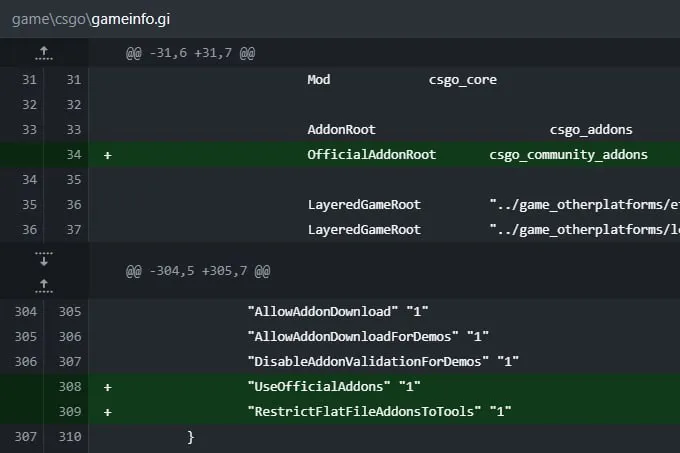
Task: Click new line number 35
Action: (x=74, y=180)
